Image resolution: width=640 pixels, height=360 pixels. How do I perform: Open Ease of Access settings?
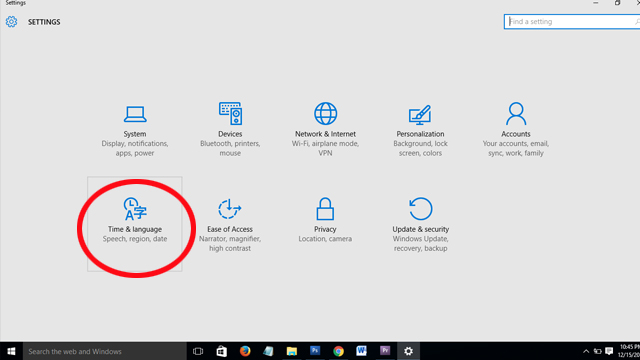click(230, 224)
